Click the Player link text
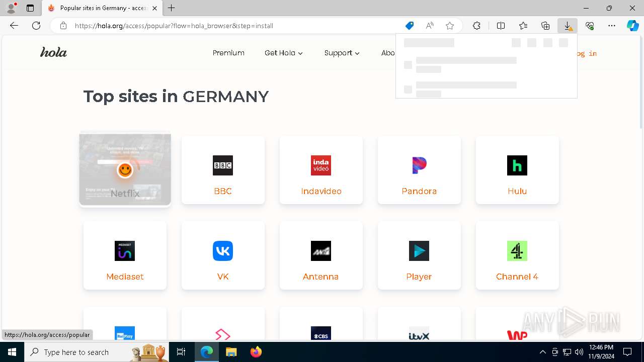 (x=419, y=277)
